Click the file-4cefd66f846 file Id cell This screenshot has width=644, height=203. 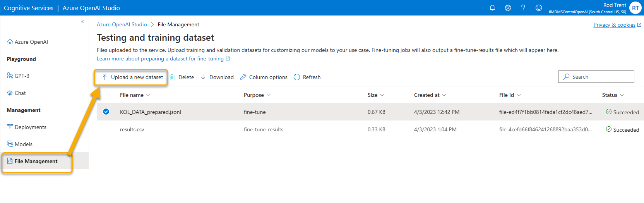pyautogui.click(x=545, y=129)
